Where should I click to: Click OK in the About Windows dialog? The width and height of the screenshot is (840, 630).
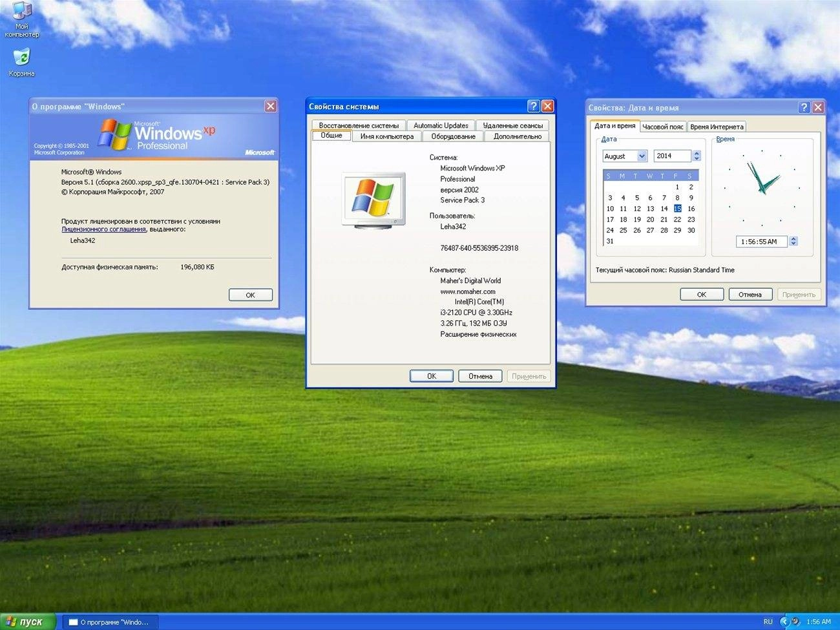[251, 295]
